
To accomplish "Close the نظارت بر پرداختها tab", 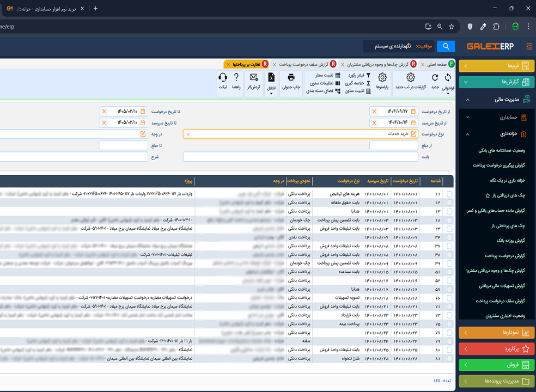I will pos(228,65).
